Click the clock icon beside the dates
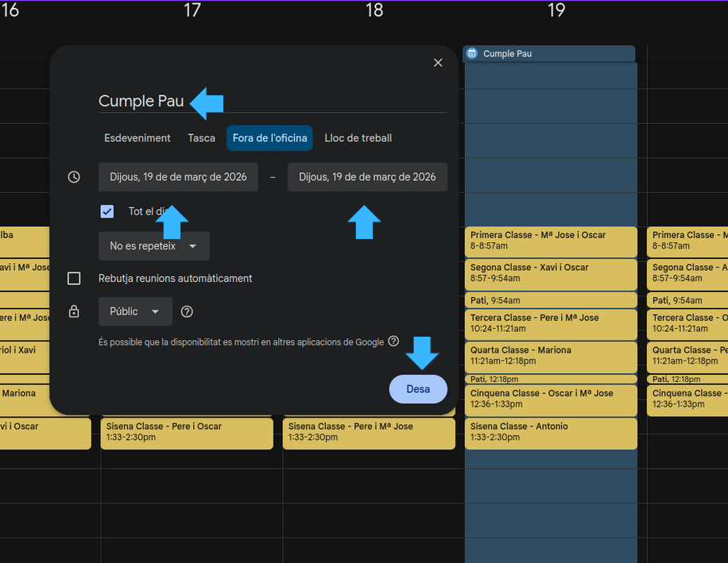Image resolution: width=728 pixels, height=563 pixels. click(x=74, y=177)
